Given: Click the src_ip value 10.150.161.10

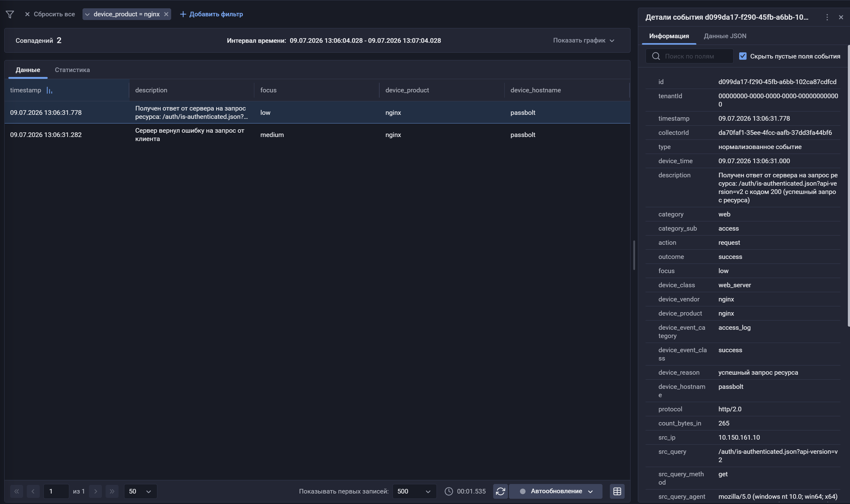Looking at the screenshot, I should click(739, 437).
